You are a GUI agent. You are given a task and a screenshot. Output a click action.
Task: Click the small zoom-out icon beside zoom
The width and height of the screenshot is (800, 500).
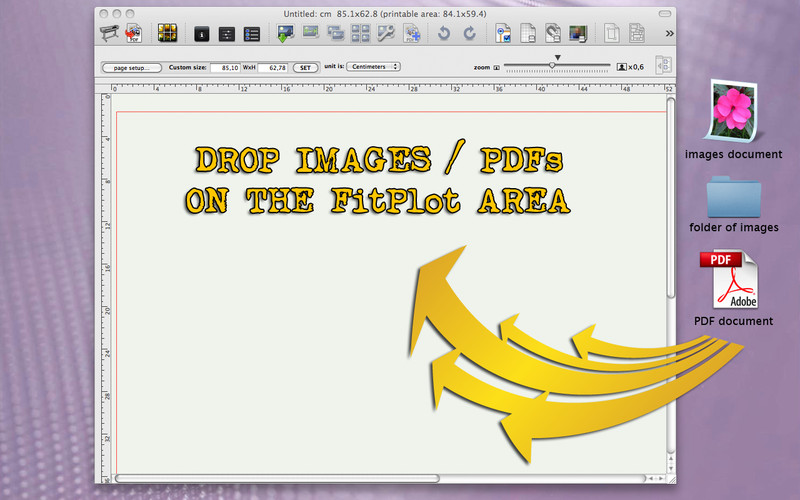496,67
